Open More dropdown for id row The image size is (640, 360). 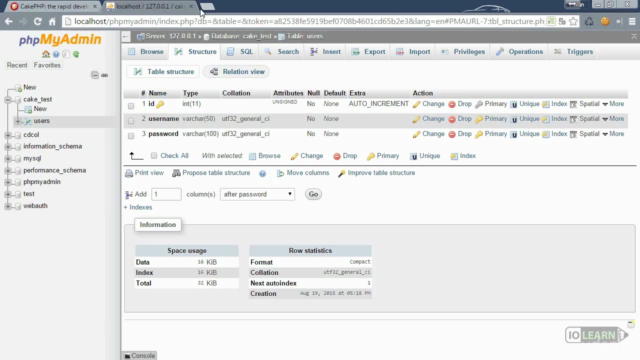(613, 104)
